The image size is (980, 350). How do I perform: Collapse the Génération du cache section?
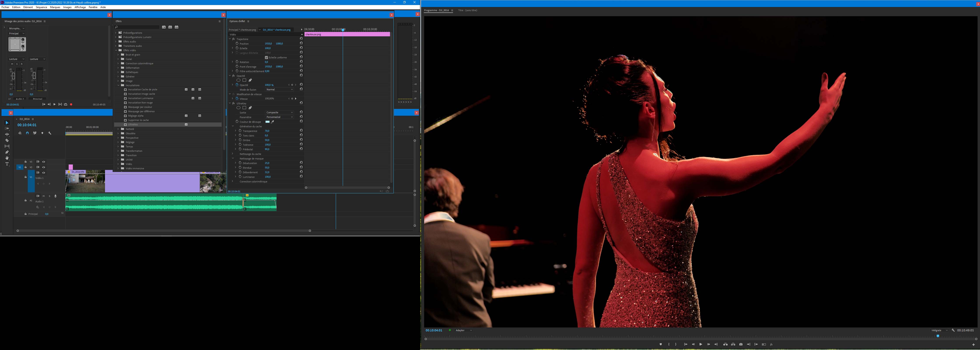coord(233,126)
